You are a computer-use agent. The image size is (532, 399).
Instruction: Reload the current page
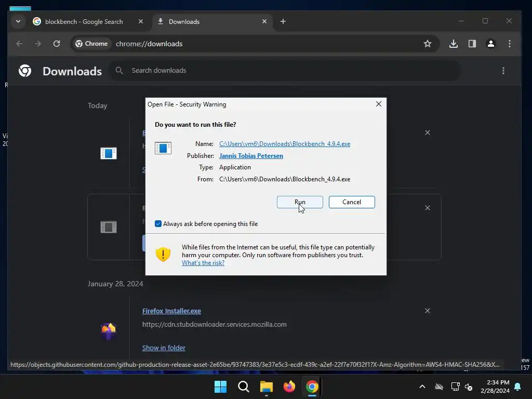[57, 44]
